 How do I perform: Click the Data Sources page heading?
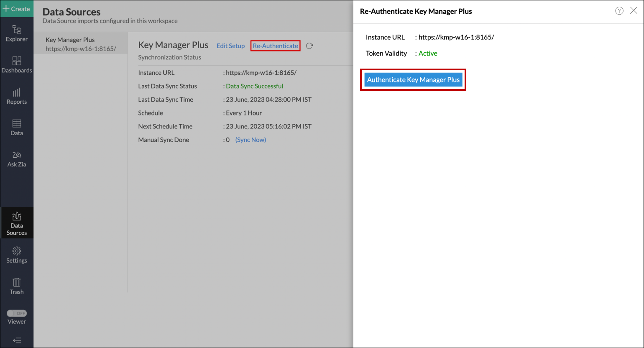point(72,12)
